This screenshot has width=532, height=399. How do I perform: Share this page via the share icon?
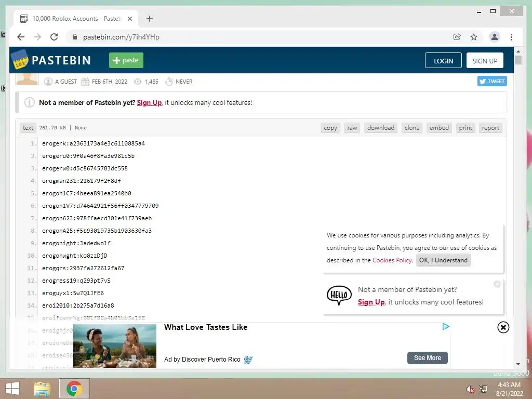point(457,37)
